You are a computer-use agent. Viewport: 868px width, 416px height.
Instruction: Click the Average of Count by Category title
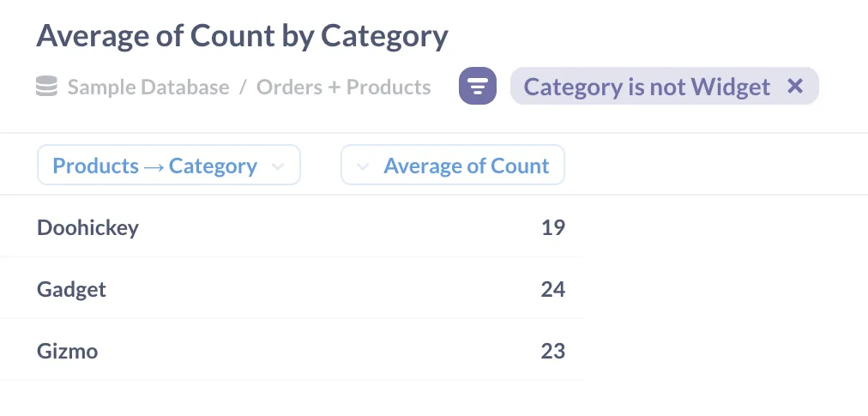click(242, 36)
